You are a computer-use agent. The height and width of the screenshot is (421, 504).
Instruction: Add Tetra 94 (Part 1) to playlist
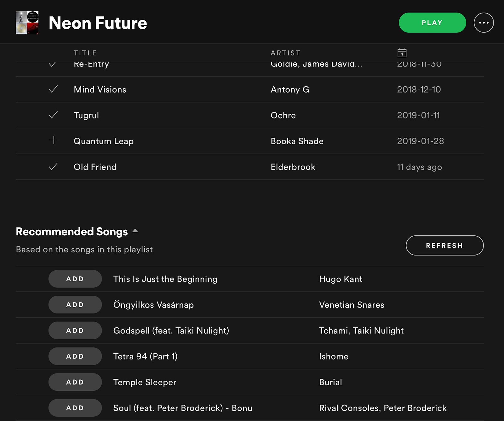[75, 356]
